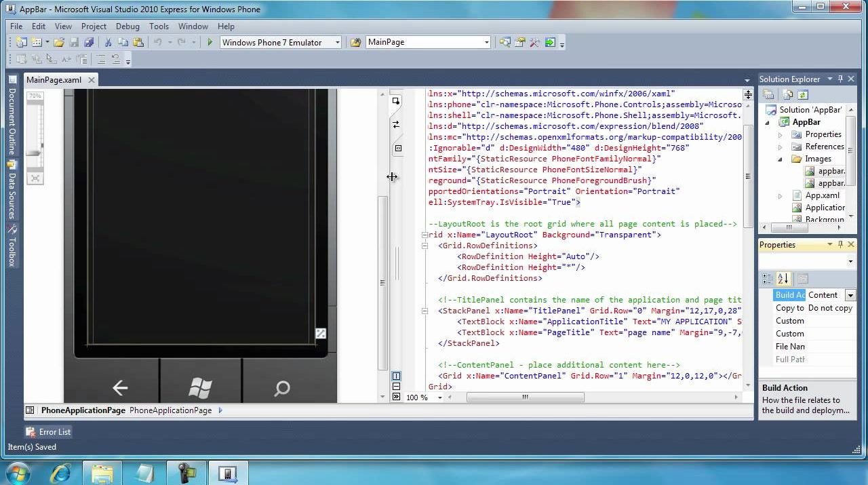Screen dimensions: 868x485
Task: Open the Error List panel
Action: click(48, 431)
